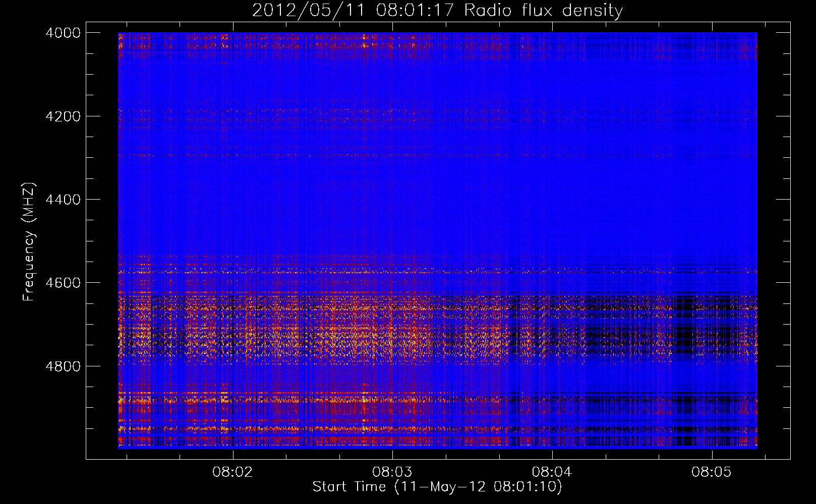Click the 4600 frequency tick label

[63, 283]
